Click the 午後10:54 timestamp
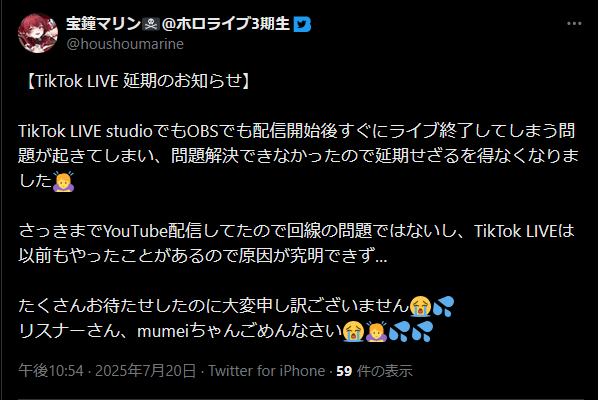Viewport: 598px width, 400px height. point(51,371)
